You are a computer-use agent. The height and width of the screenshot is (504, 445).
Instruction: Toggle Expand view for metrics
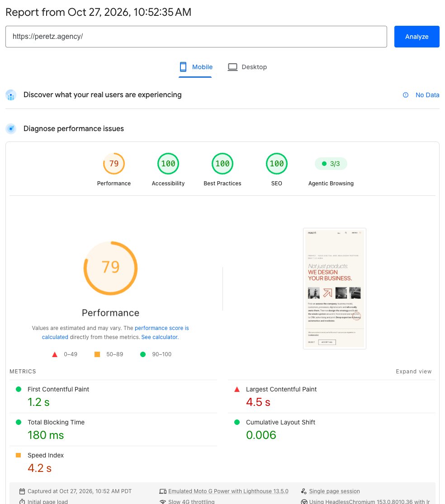[413, 372]
